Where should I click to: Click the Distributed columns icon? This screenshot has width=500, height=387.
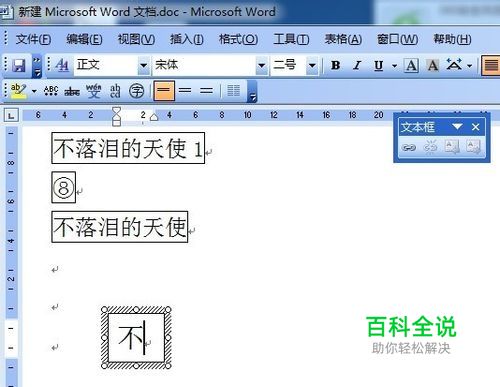[233, 90]
